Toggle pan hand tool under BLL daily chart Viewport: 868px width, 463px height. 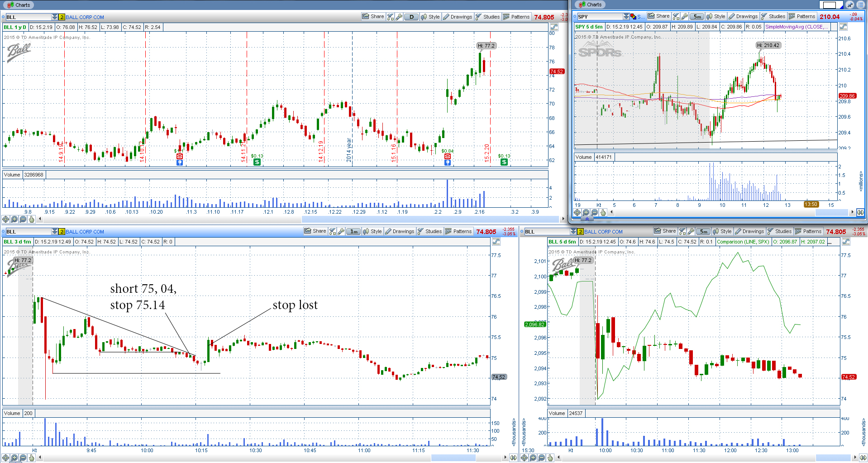(x=31, y=219)
